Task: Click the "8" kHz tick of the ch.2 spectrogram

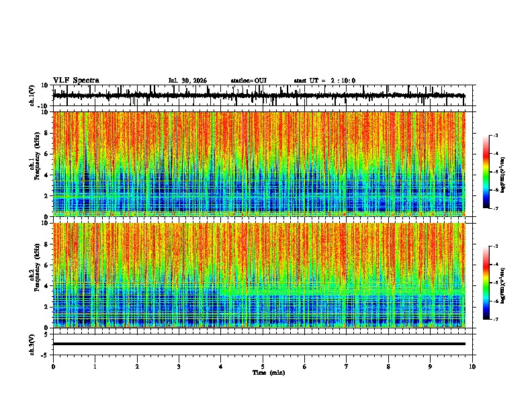Action: coord(46,244)
